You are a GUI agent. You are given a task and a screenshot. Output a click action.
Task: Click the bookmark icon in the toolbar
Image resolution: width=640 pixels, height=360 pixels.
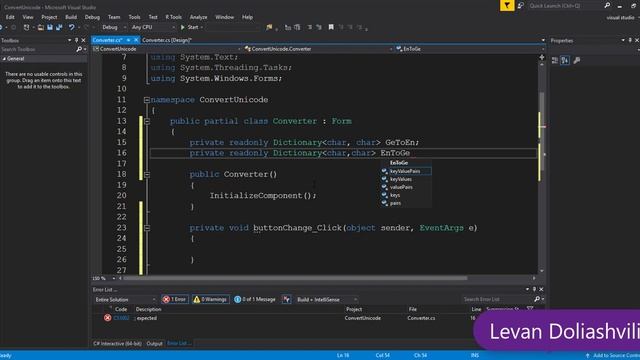(331, 27)
